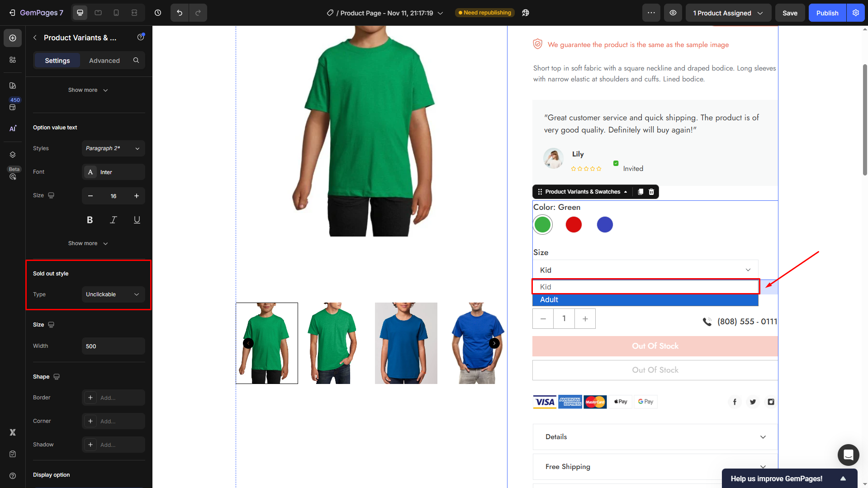Expand the Details accordion
The height and width of the screenshot is (488, 868).
pos(655,437)
